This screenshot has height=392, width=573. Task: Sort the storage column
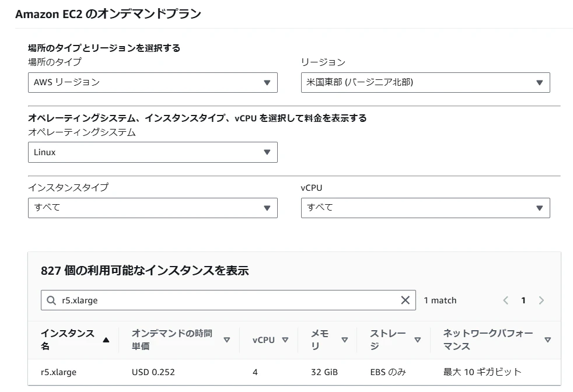417,340
